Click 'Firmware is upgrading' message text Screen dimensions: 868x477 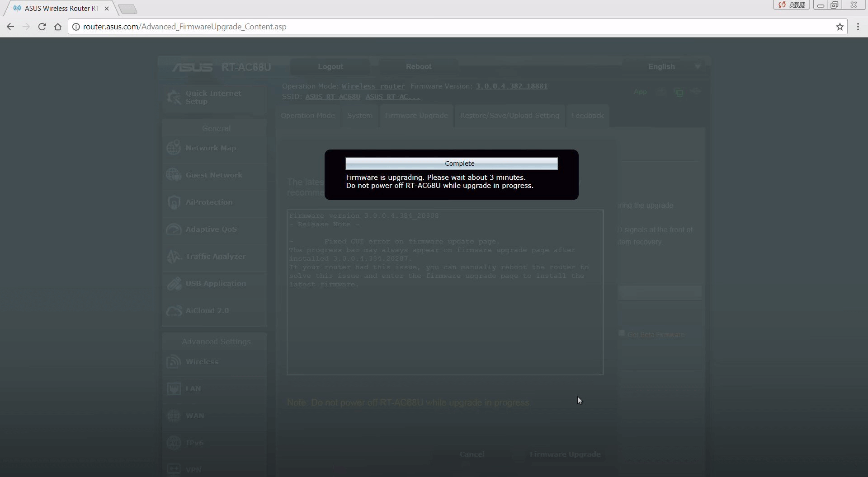[x=436, y=178]
